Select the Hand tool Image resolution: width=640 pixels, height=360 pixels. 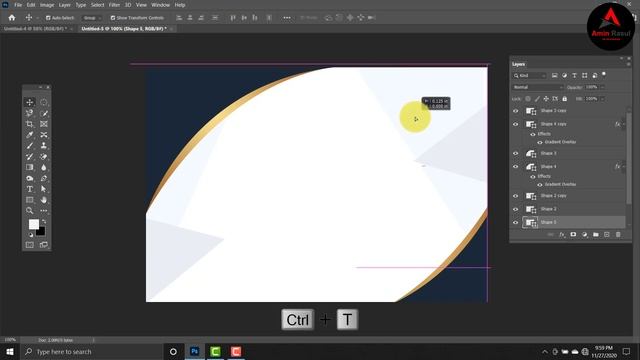[44, 200]
